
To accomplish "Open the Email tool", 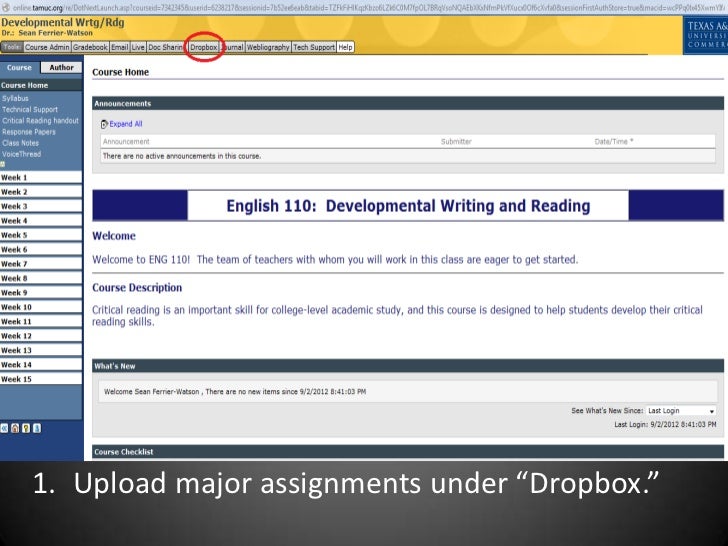I will pos(119,47).
